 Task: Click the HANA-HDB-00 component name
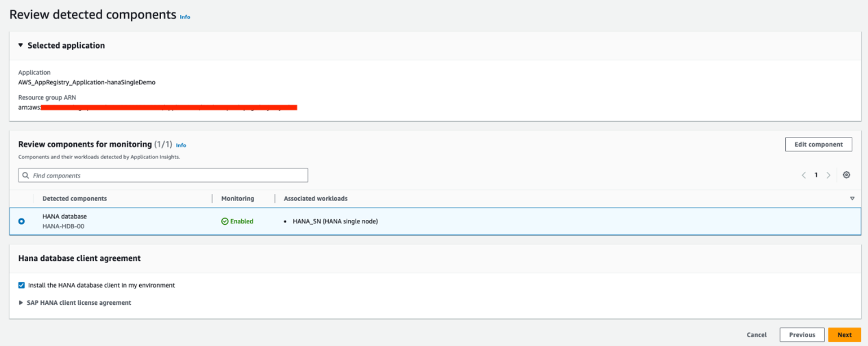pyautogui.click(x=63, y=226)
